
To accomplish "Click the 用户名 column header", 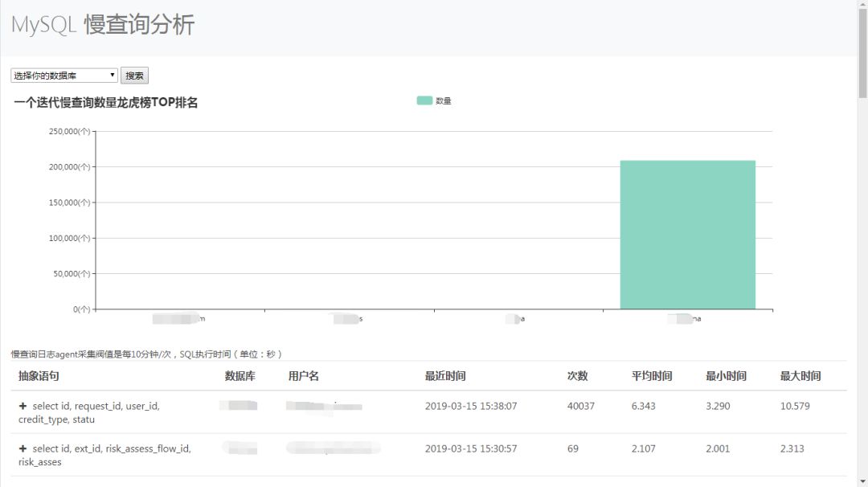I will coord(303,376).
